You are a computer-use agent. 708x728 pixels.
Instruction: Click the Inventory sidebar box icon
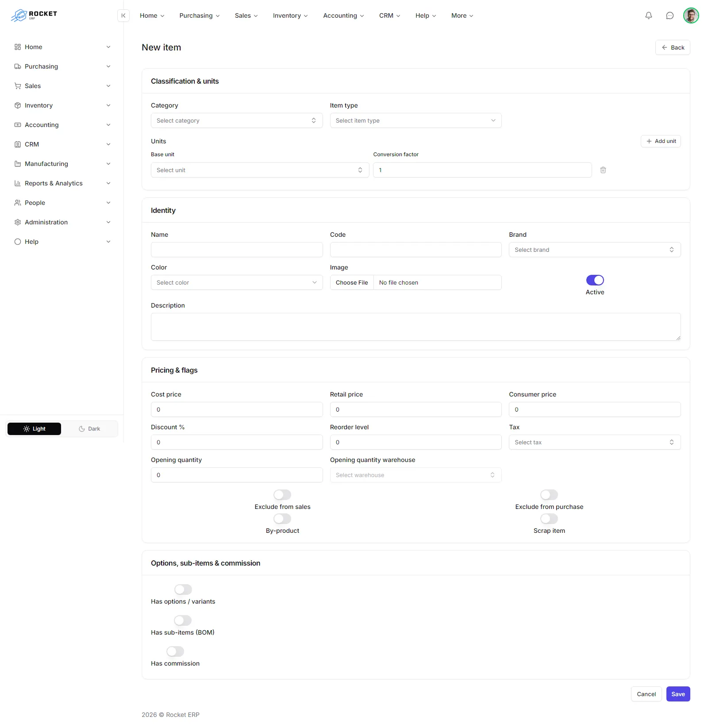tap(18, 105)
